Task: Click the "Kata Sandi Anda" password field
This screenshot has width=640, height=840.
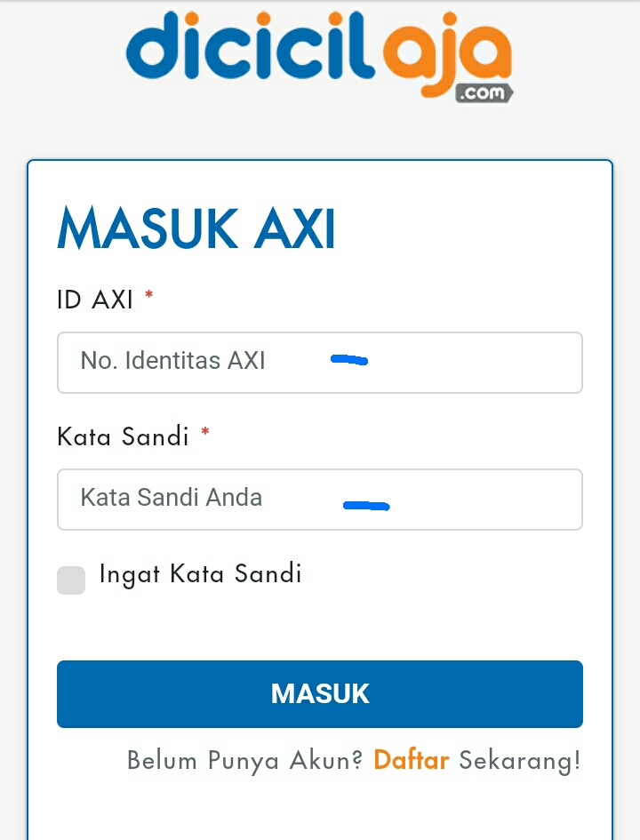Action: click(320, 499)
